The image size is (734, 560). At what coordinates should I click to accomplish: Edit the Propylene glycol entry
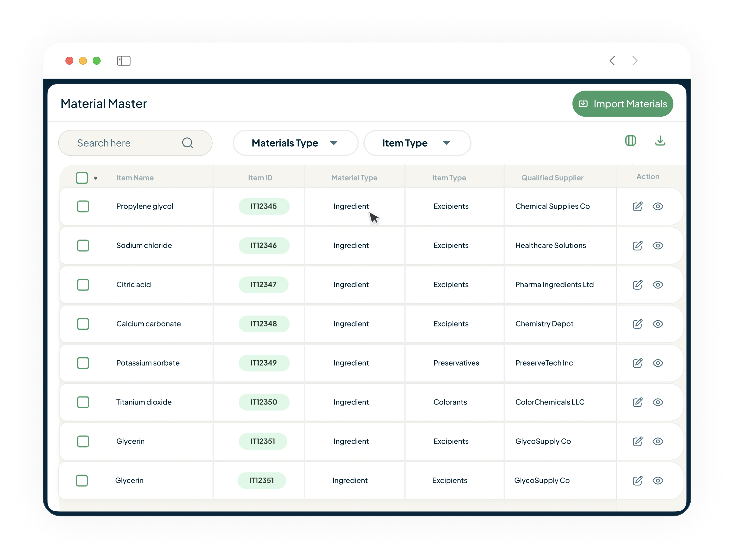pos(637,206)
